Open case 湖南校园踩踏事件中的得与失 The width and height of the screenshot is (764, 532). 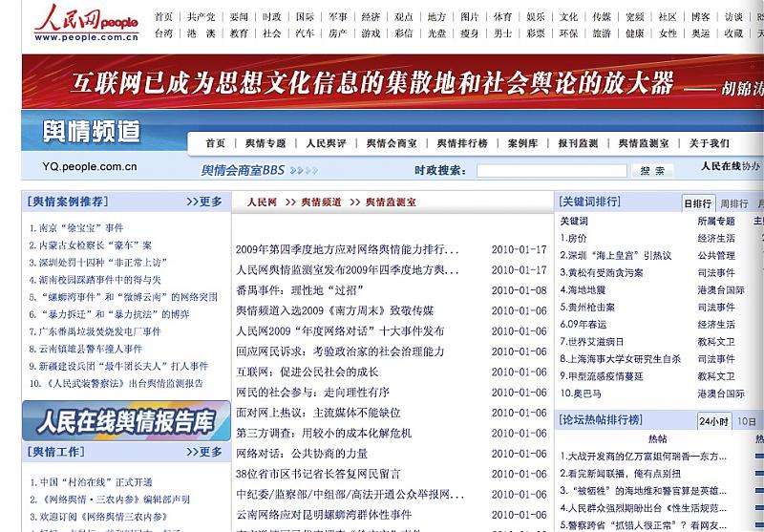[x=95, y=280]
